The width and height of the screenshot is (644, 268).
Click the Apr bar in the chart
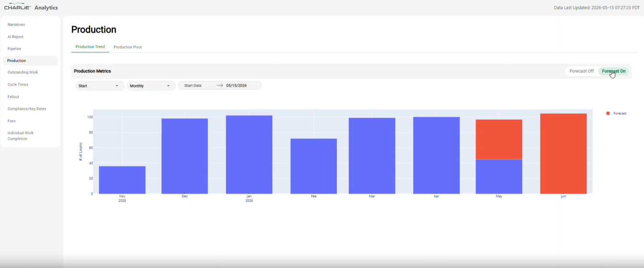436,156
